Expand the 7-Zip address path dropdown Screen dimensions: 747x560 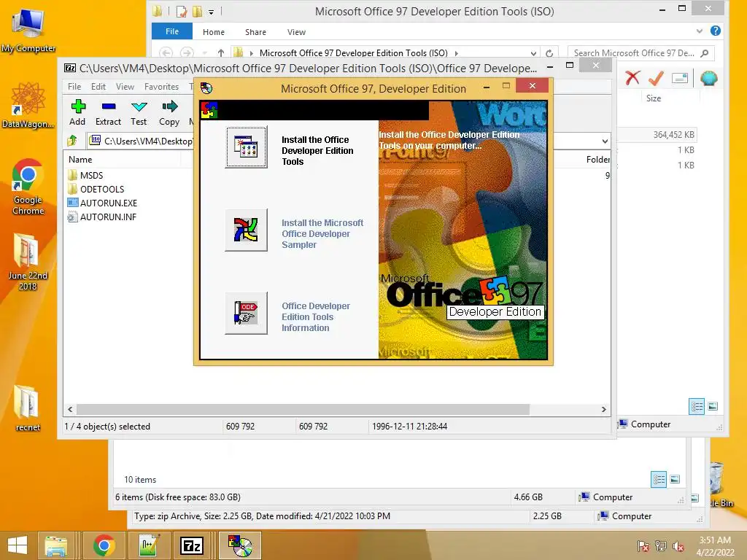click(605, 141)
